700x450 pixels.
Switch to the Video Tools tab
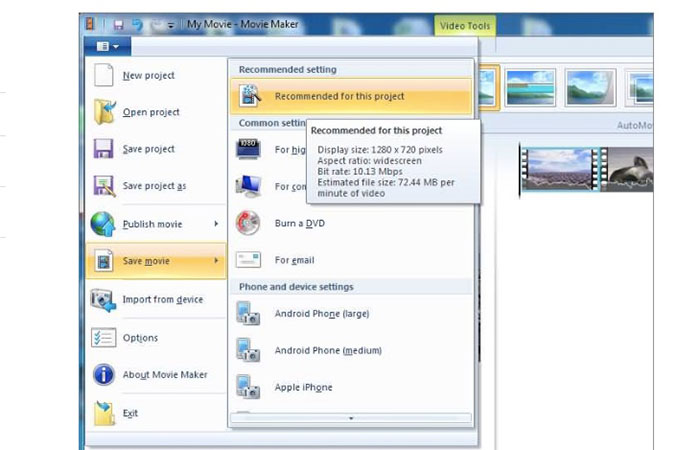pos(465,26)
